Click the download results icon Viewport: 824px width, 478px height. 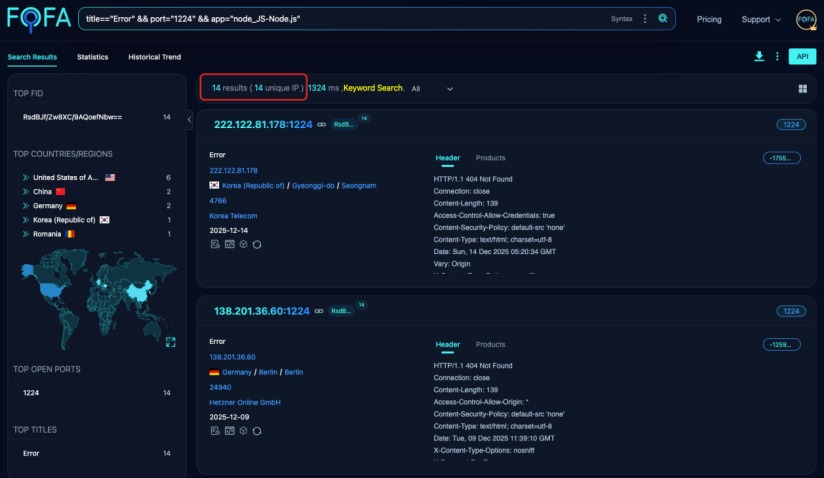pos(759,56)
